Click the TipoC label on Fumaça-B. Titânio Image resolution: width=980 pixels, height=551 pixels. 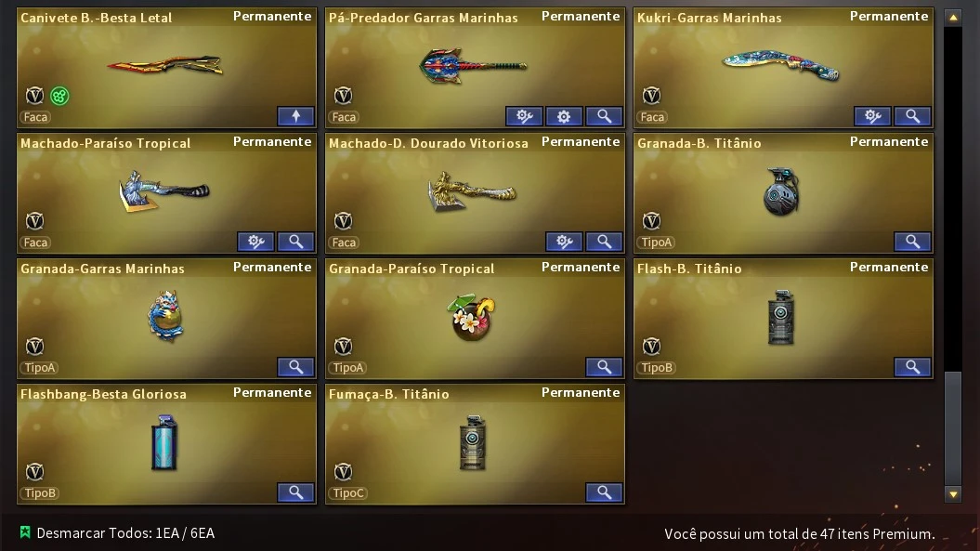(348, 492)
